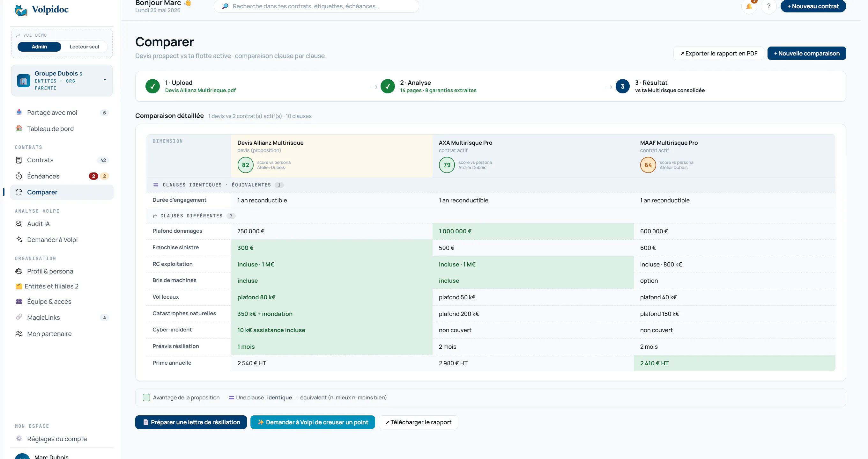Viewport: 868px width, 459px height.
Task: Click the Mon partenaire person icon
Action: pyautogui.click(x=19, y=334)
